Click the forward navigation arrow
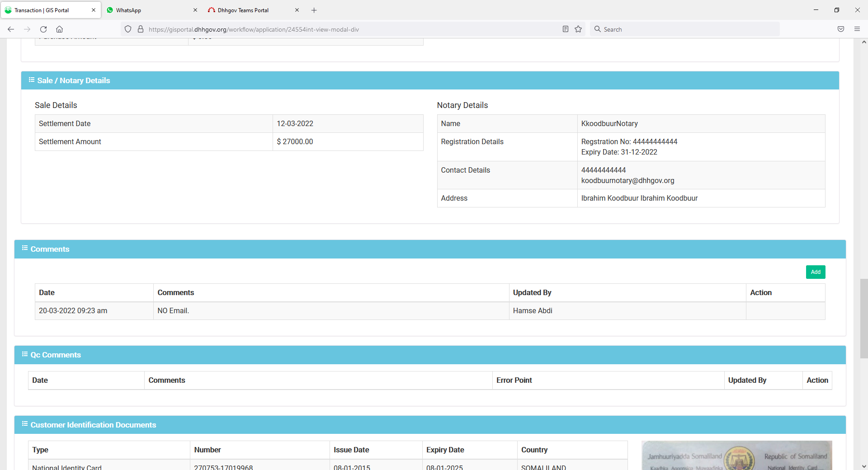 click(x=27, y=29)
